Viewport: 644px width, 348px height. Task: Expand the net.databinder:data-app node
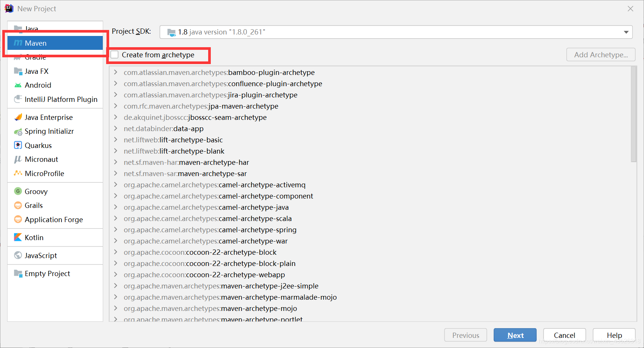pyautogui.click(x=116, y=128)
